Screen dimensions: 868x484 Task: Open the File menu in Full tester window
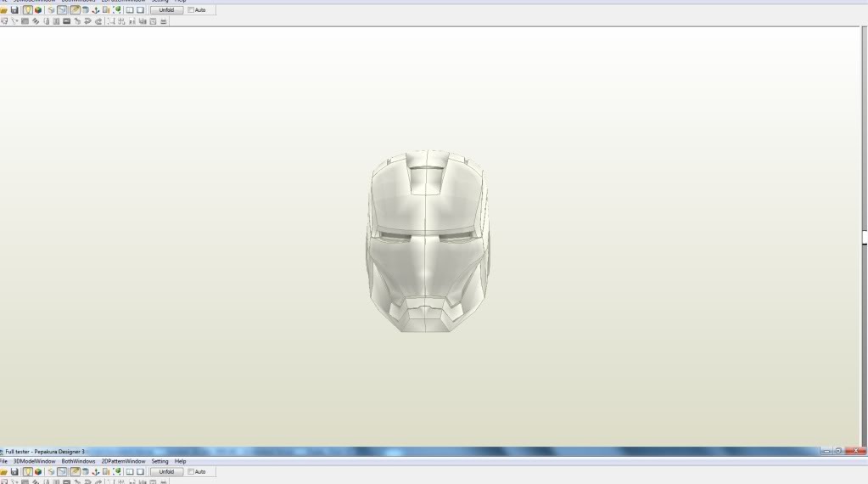pos(3,461)
